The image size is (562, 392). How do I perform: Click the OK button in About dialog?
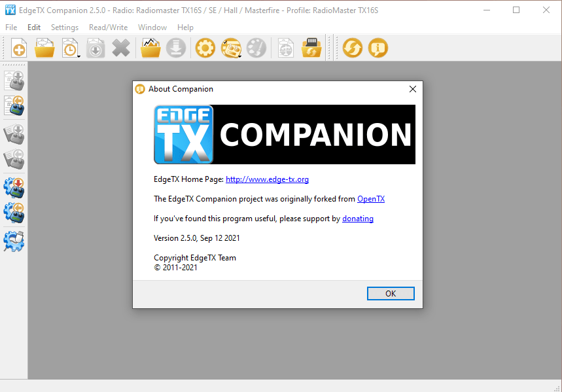(x=391, y=293)
